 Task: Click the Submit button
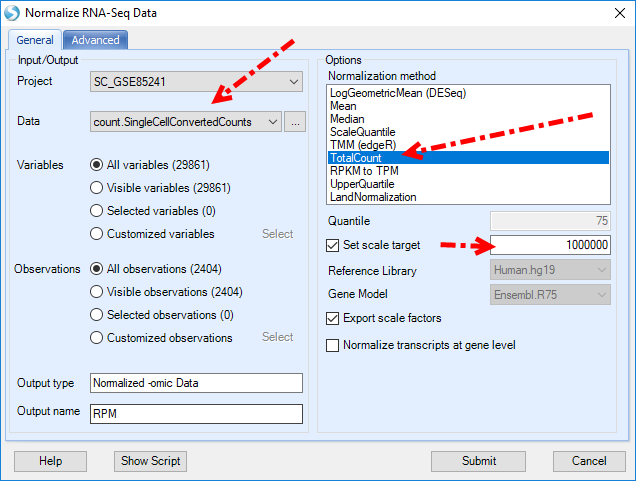click(x=478, y=461)
